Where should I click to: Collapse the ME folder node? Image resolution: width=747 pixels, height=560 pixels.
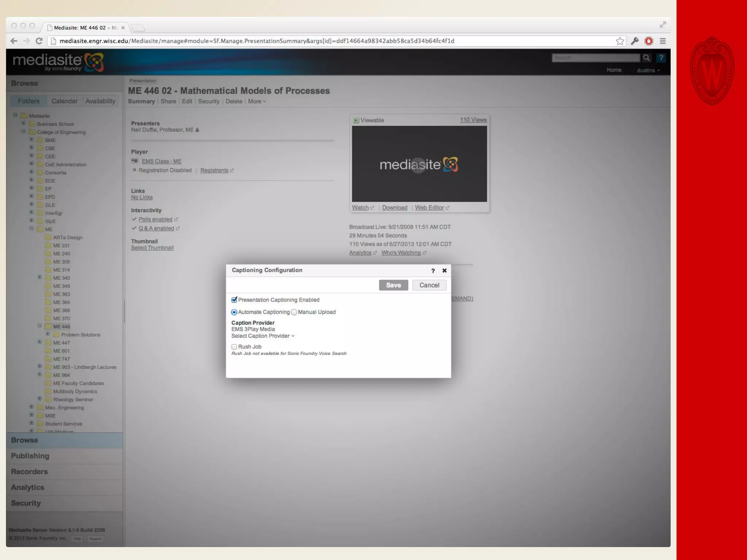(x=31, y=229)
